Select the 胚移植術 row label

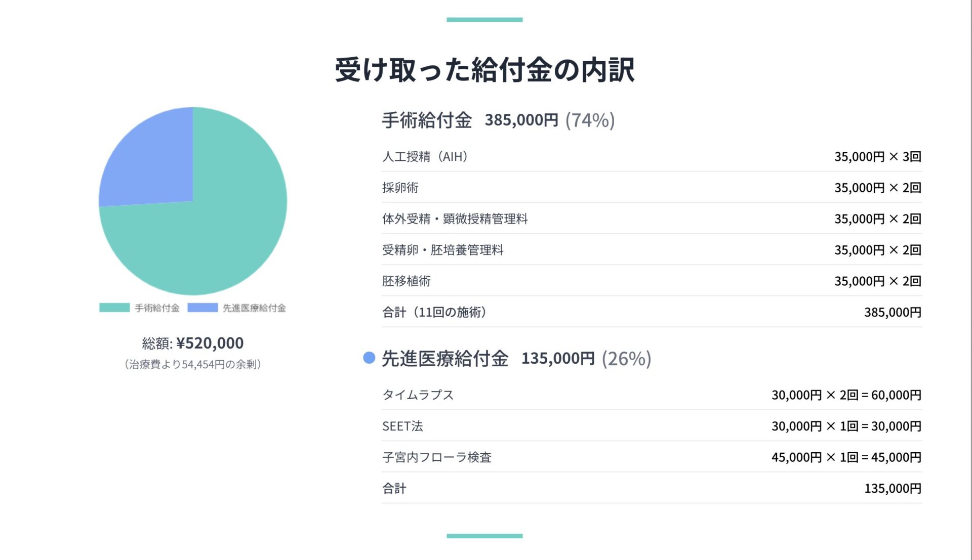pos(406,281)
